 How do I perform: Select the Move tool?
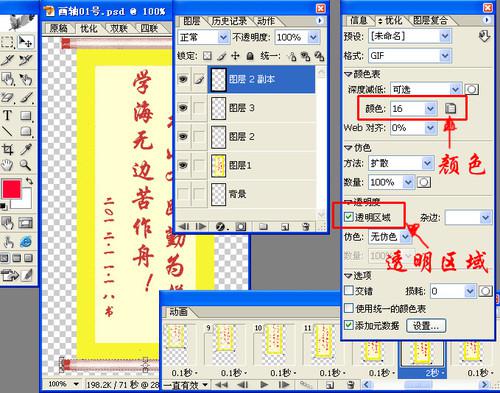tap(25, 42)
